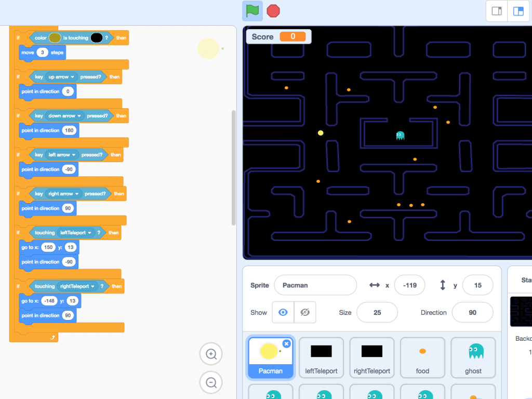Zoom in the code workspace
This screenshot has height=399, width=532.
tap(211, 354)
